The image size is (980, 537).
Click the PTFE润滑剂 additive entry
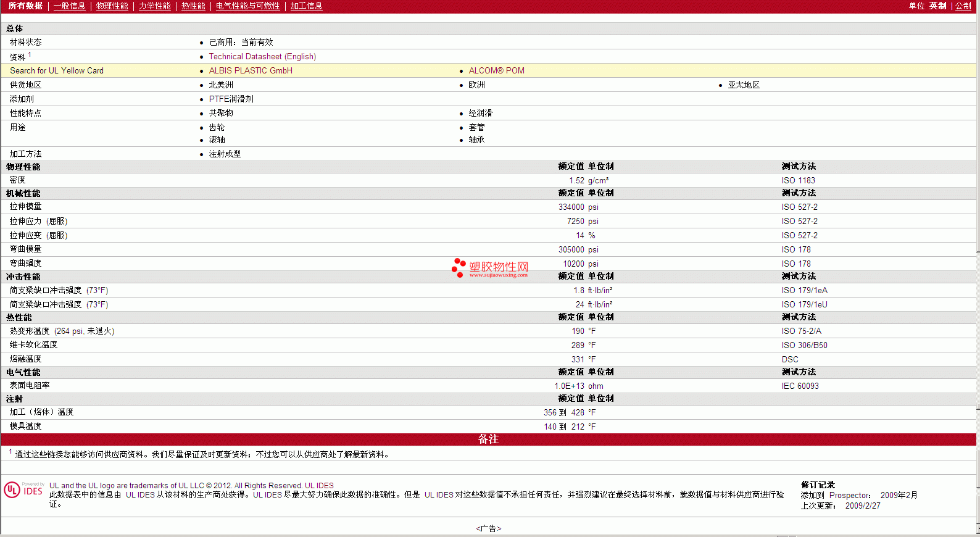coord(231,99)
